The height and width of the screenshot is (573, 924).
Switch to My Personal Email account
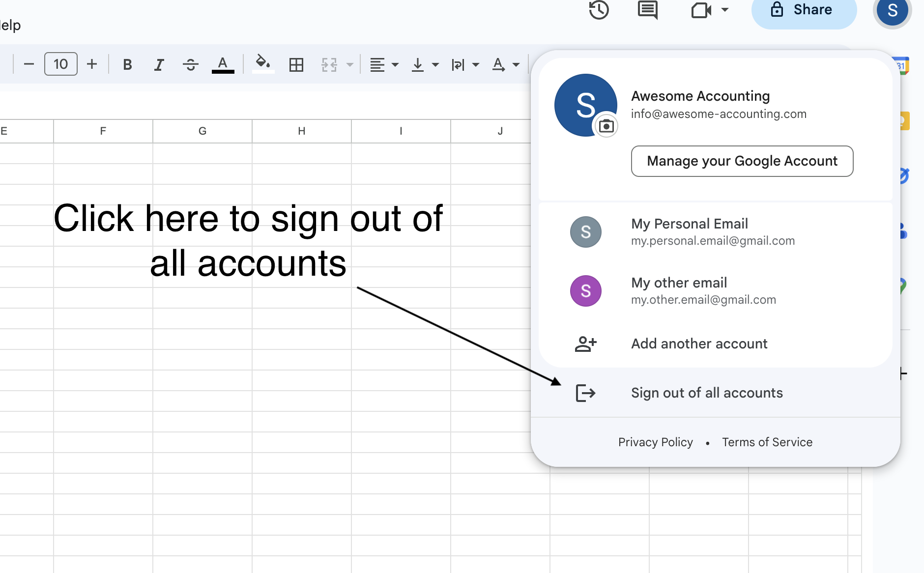pos(716,232)
